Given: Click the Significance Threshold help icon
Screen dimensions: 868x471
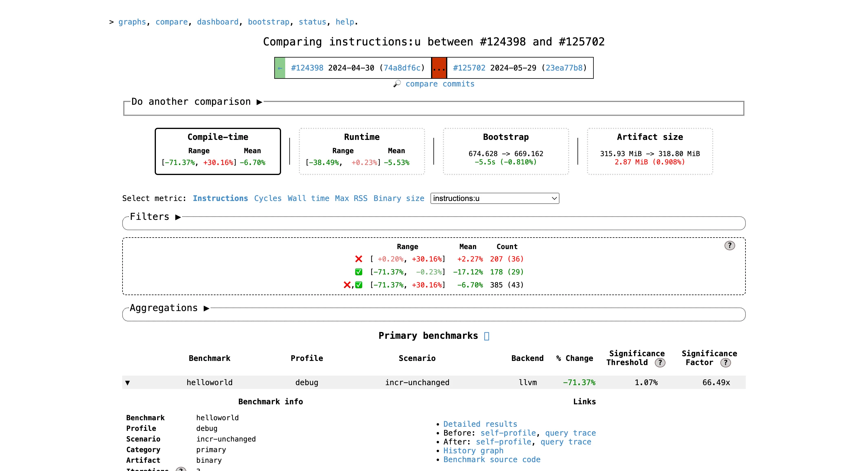Looking at the screenshot, I should click(x=660, y=363).
